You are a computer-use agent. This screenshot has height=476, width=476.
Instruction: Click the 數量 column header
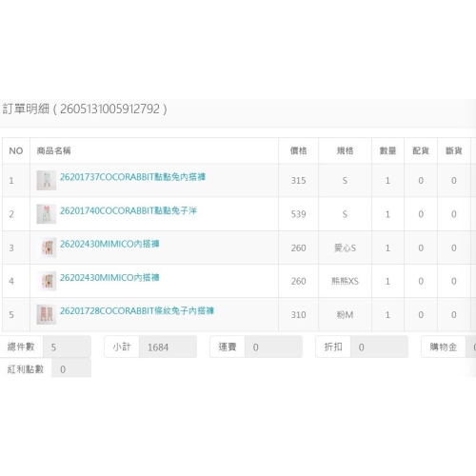coord(387,150)
